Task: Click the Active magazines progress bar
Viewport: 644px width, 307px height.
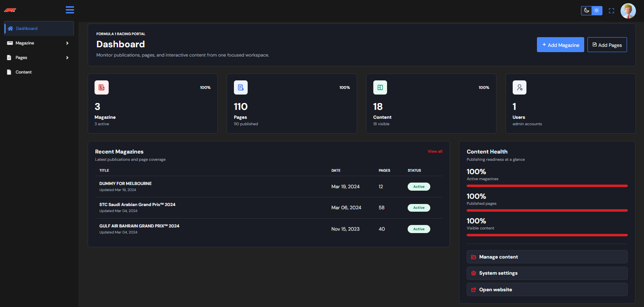Action: pyautogui.click(x=547, y=186)
